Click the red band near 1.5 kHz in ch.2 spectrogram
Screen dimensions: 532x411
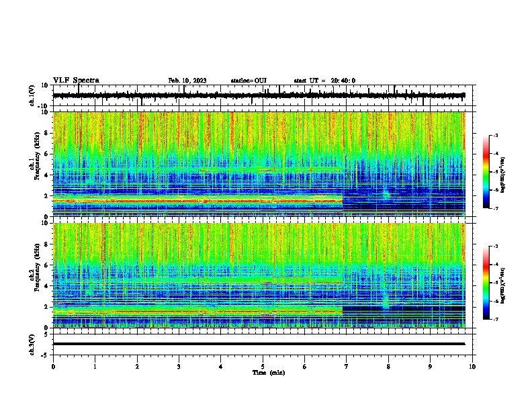coord(197,312)
